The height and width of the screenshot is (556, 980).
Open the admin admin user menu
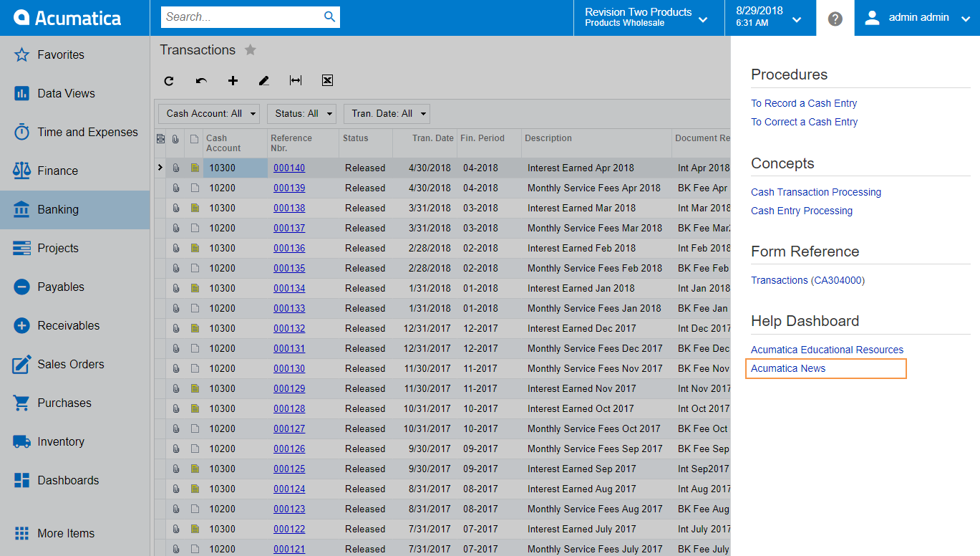[917, 18]
